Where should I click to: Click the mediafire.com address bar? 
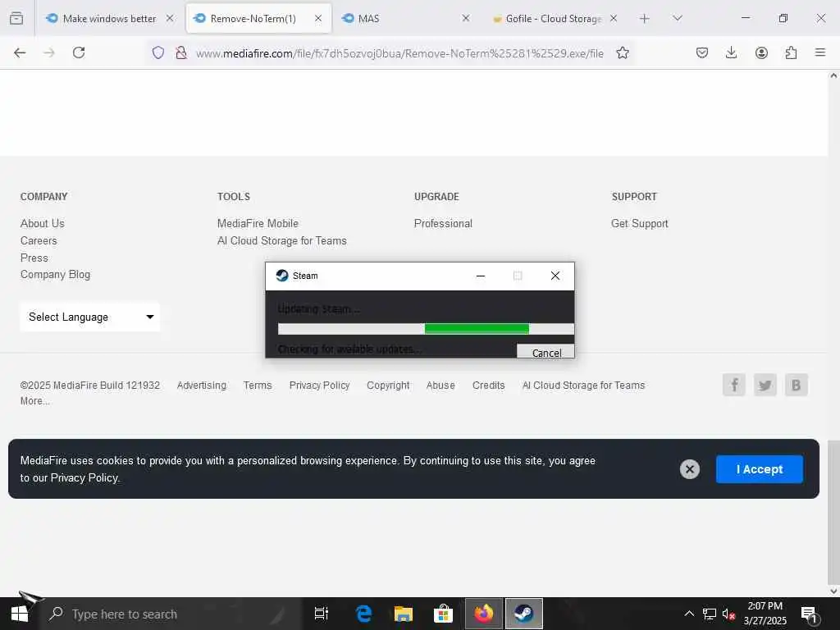[x=399, y=53]
